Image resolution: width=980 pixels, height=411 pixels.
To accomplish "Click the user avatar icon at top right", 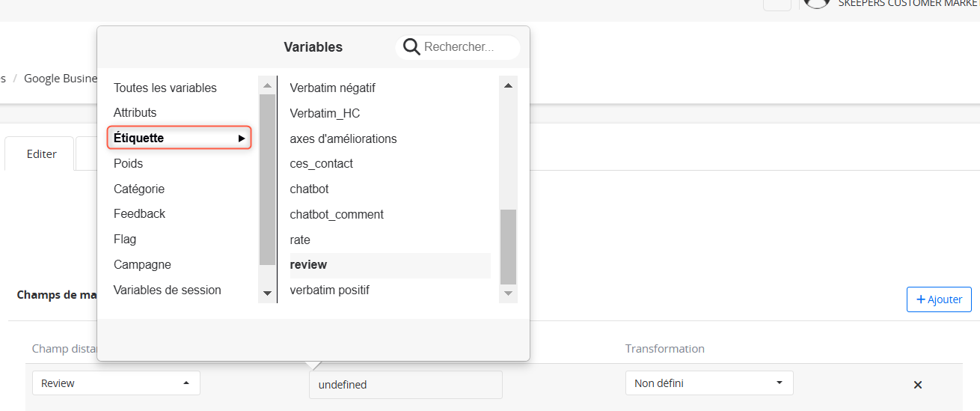I will pos(816,2).
